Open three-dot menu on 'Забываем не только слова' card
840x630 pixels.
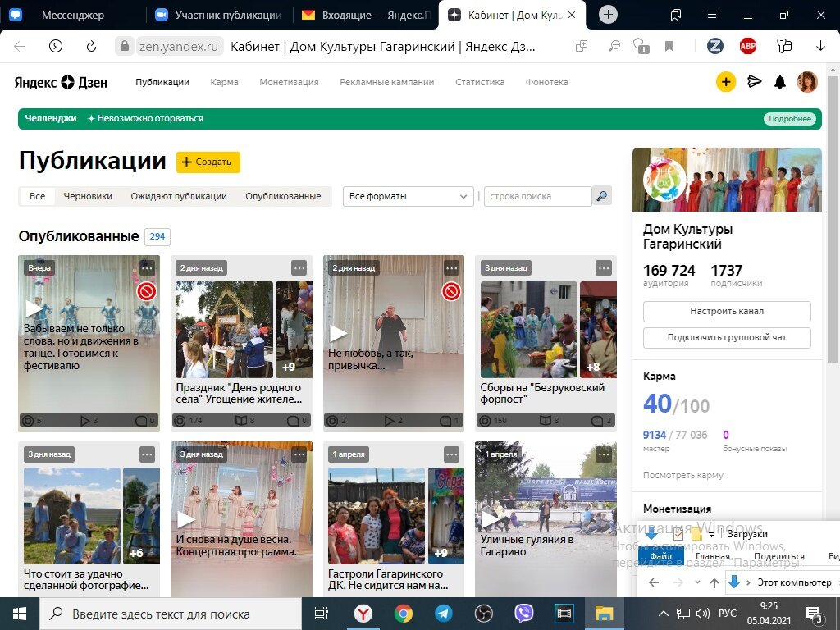147,267
